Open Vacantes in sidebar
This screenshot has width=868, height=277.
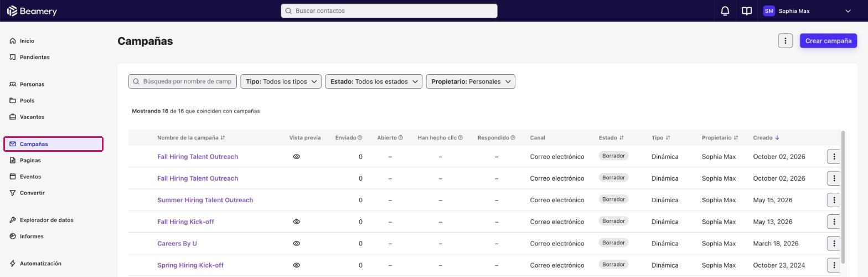coord(32,117)
